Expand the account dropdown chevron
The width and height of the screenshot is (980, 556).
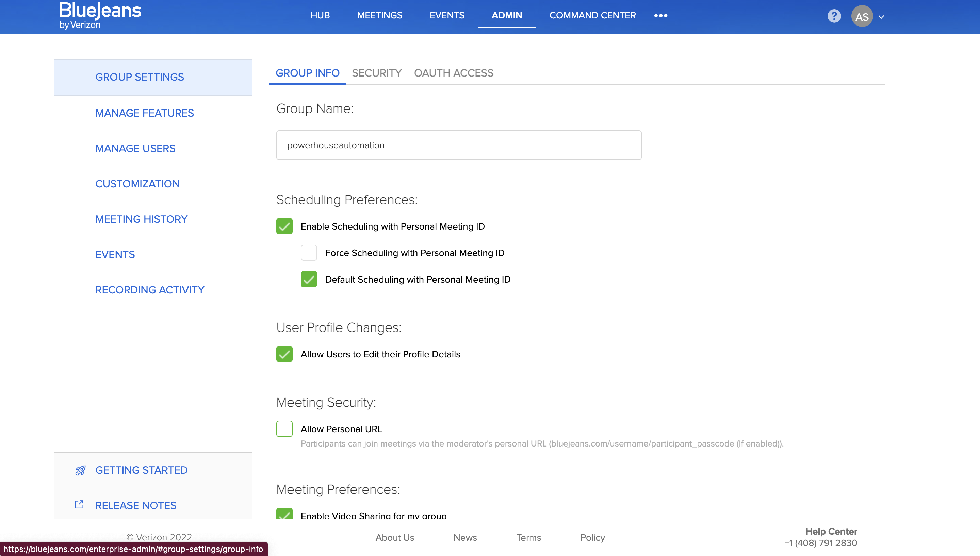click(x=881, y=17)
